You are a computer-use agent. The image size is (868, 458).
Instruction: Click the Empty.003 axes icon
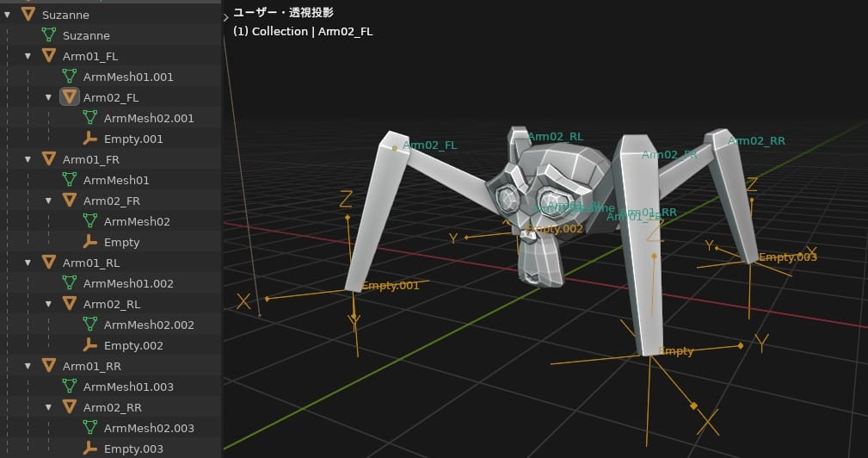coord(89,448)
